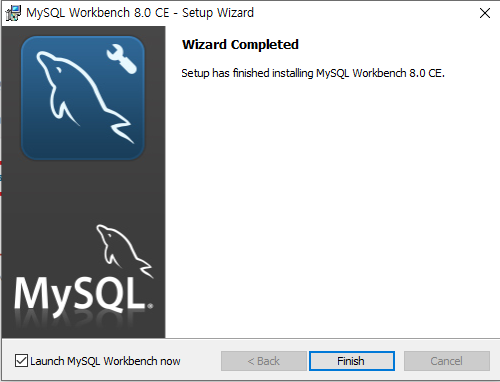Viewport: 500px width, 382px height.
Task: Click the greyed-out Cancel button
Action: click(x=447, y=361)
